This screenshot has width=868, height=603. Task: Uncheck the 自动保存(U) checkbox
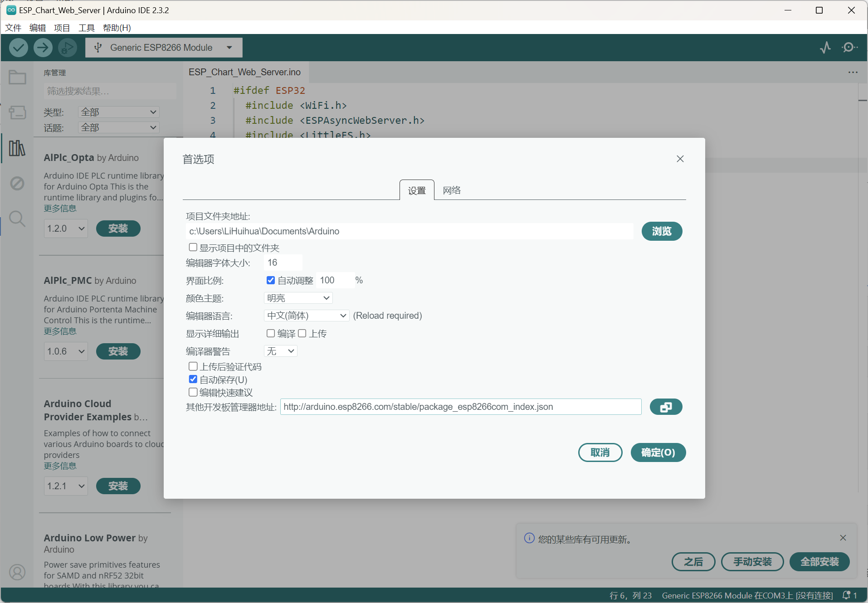[x=193, y=379]
